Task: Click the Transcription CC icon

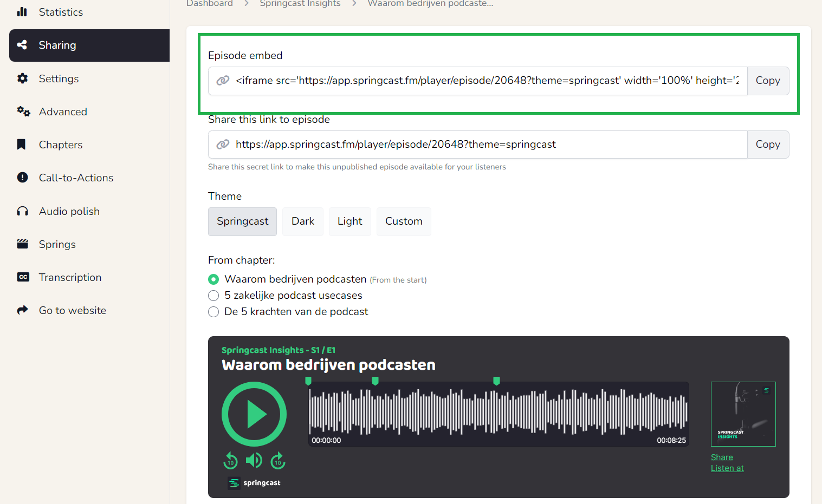Action: pos(23,277)
